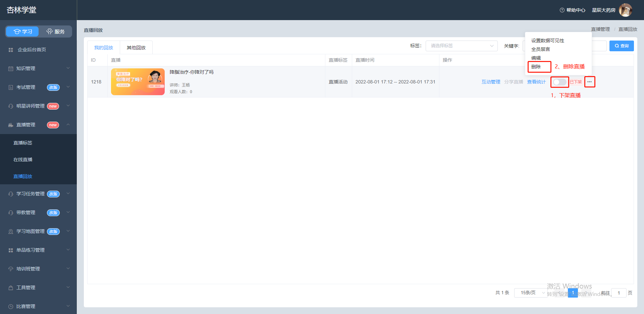
Task: Click the 星辰大药房 account name
Action: pyautogui.click(x=604, y=10)
